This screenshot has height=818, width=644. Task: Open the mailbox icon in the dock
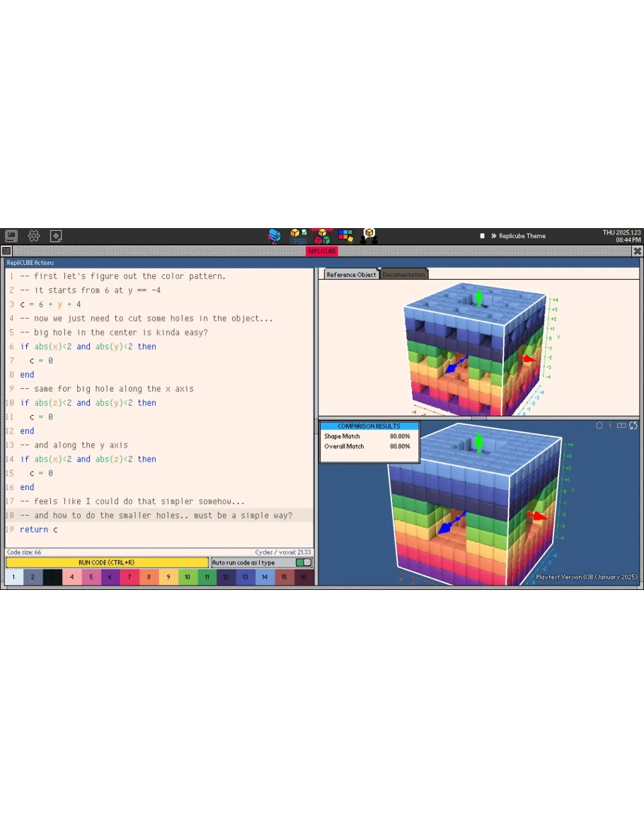[x=275, y=236]
